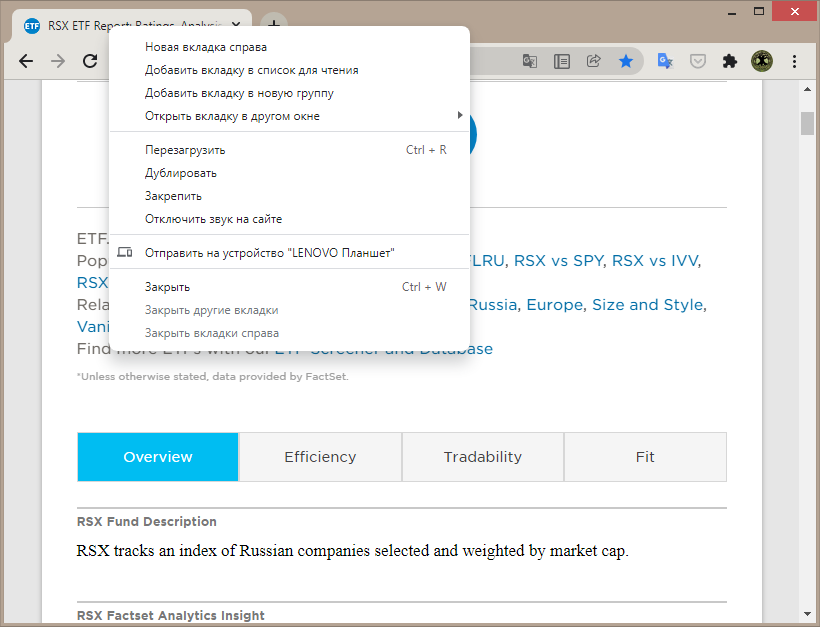The image size is (820, 627).
Task: Select Перезагрузить from the context menu
Action: point(289,150)
